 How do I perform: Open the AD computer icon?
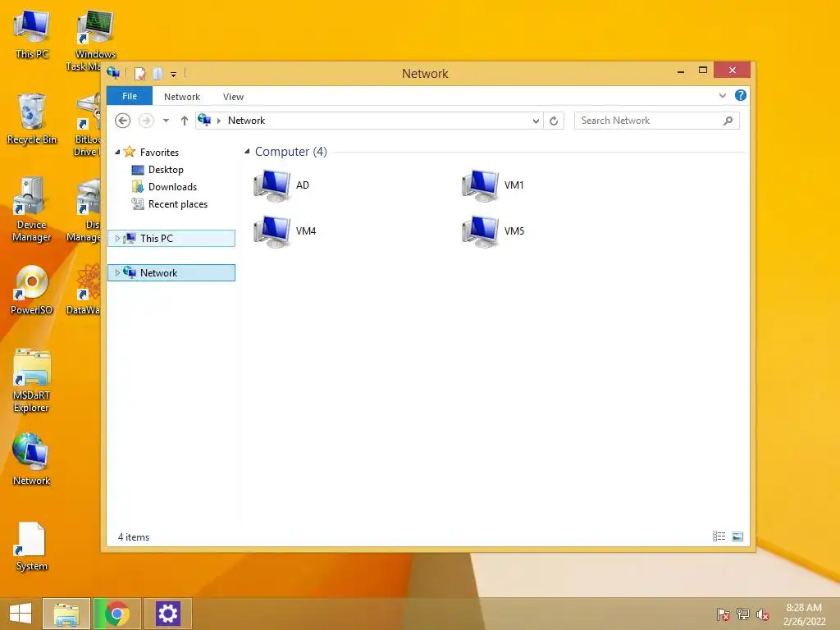(272, 185)
